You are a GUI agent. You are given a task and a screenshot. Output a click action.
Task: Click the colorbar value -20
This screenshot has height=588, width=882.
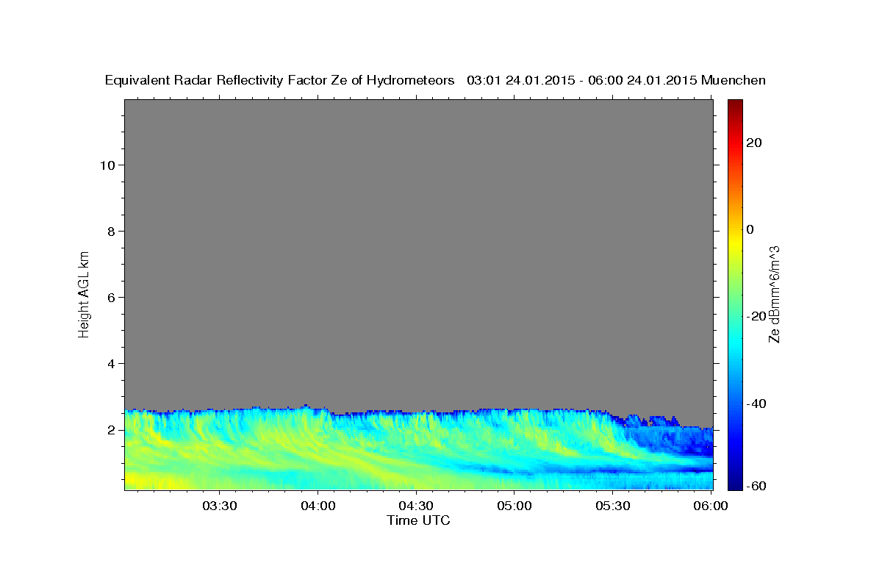(756, 316)
